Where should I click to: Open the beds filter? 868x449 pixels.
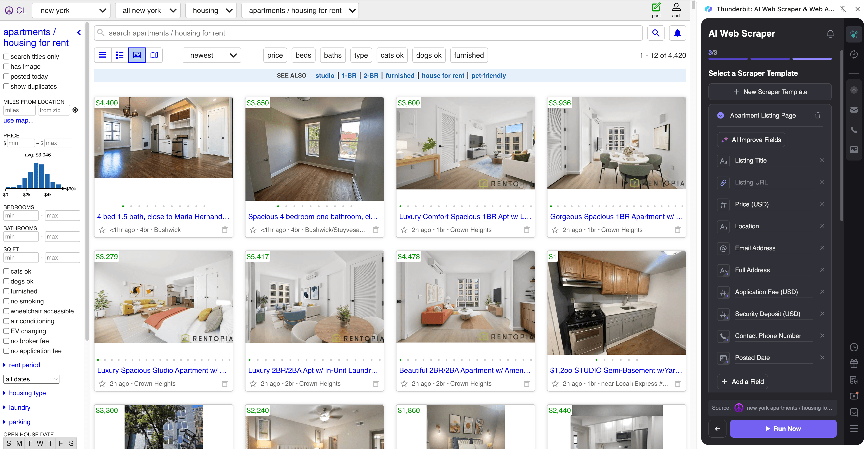click(303, 55)
